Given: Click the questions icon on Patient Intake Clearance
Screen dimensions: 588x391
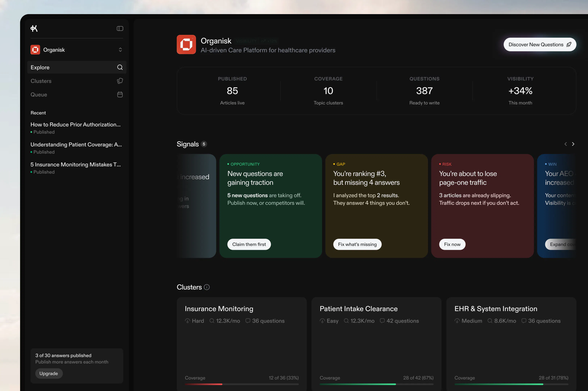Looking at the screenshot, I should tap(382, 321).
